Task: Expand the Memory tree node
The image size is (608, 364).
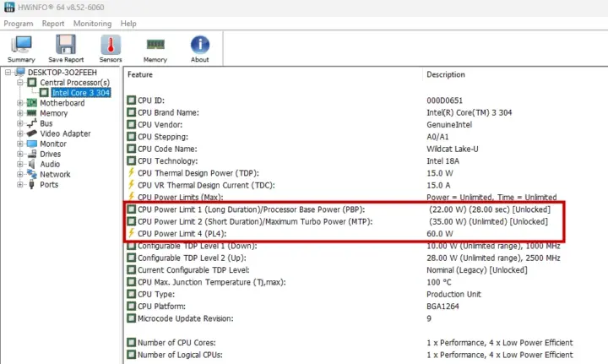Action: [x=19, y=113]
